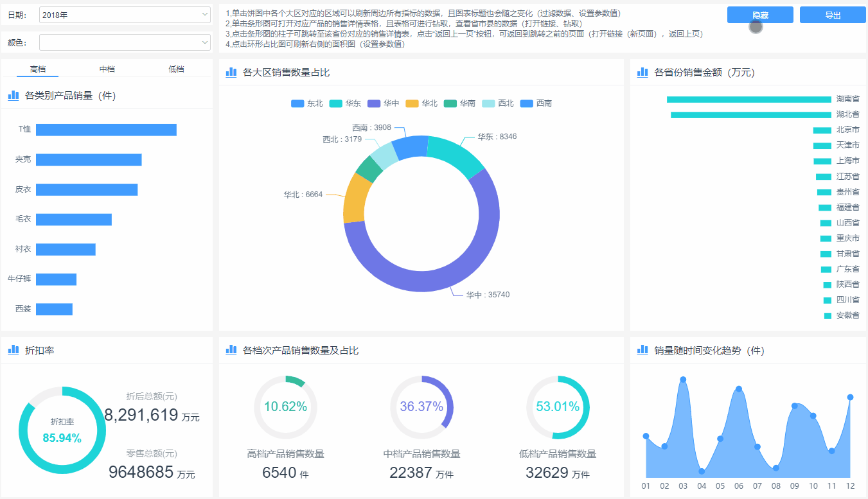Switch to the 中档 tab
Viewport: 868px width, 499px height.
[107, 69]
